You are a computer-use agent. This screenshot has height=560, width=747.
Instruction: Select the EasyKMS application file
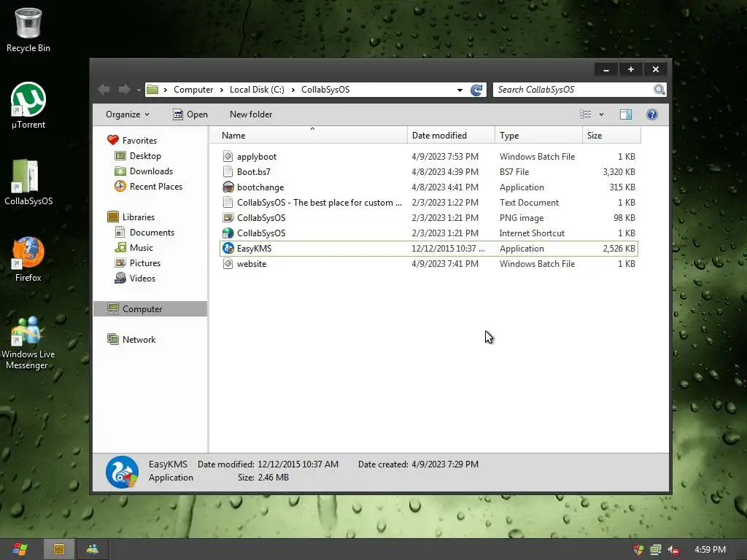click(429, 248)
